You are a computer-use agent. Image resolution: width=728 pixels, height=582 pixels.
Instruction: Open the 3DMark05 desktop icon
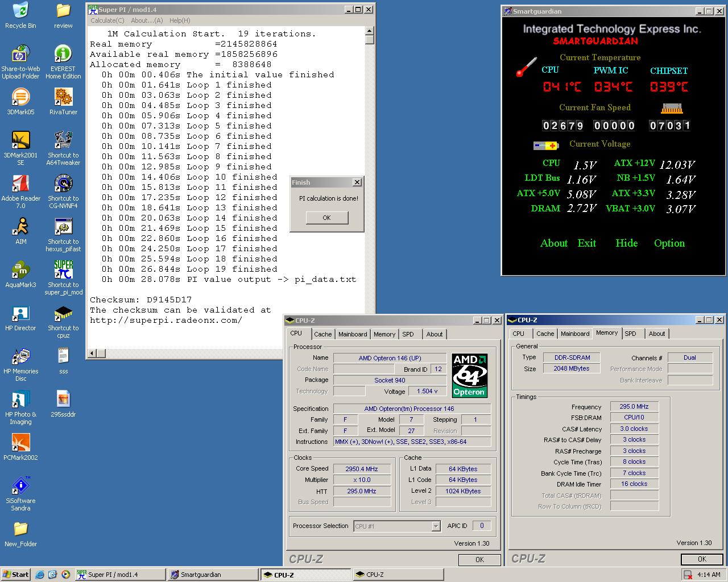click(20, 102)
